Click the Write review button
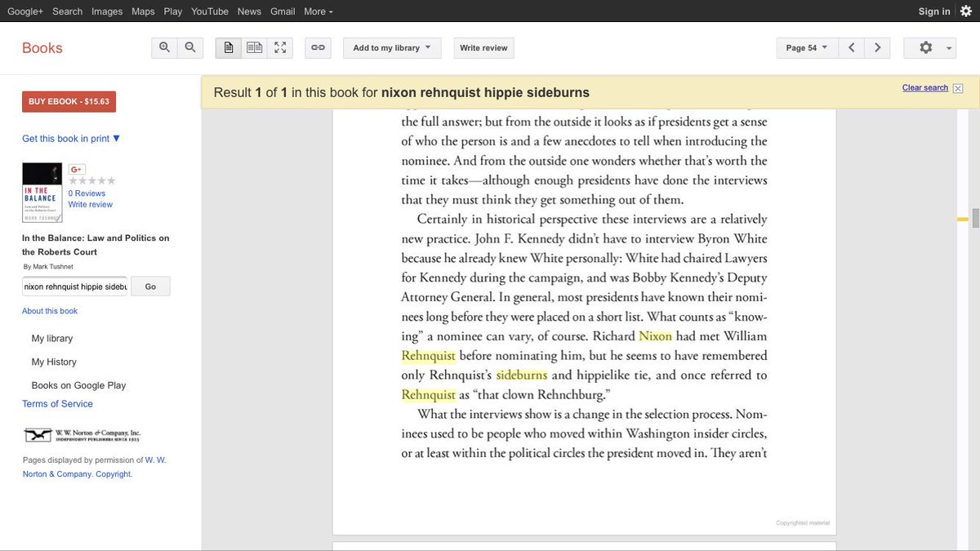 click(483, 48)
